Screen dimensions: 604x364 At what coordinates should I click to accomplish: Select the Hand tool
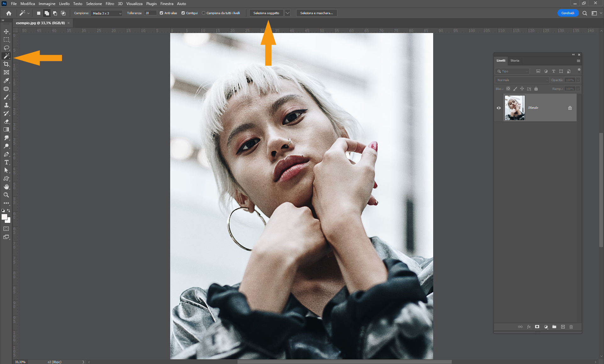pos(6,187)
